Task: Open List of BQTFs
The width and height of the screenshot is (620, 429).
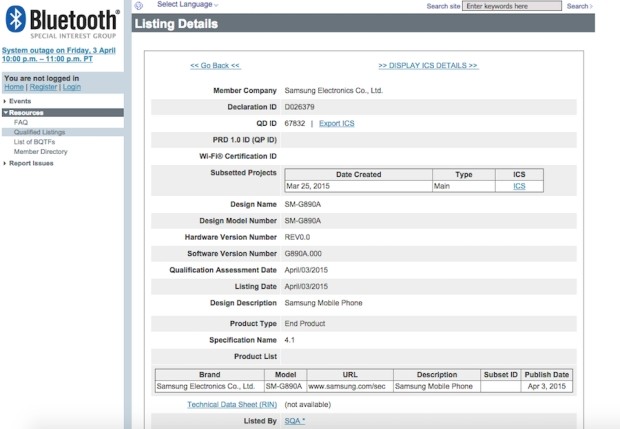Action: click(x=36, y=142)
